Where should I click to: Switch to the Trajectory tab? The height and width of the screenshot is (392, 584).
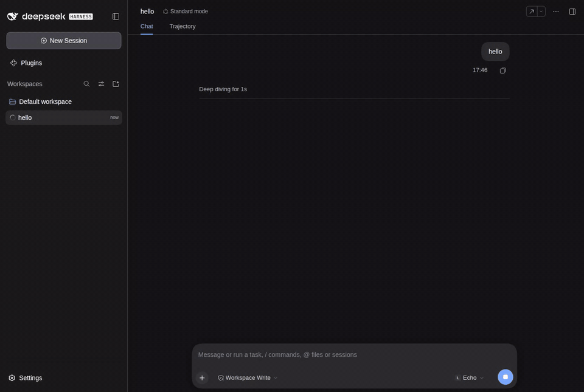tap(182, 26)
